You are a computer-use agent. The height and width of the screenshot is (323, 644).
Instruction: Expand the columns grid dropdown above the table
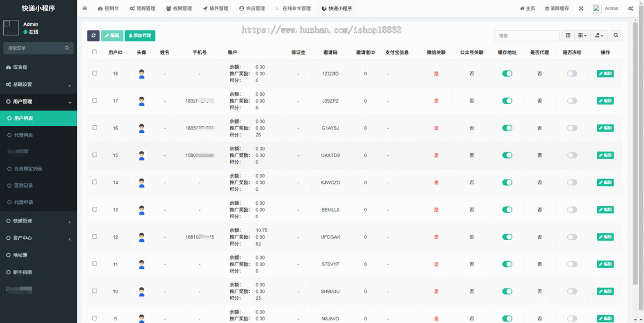[582, 35]
